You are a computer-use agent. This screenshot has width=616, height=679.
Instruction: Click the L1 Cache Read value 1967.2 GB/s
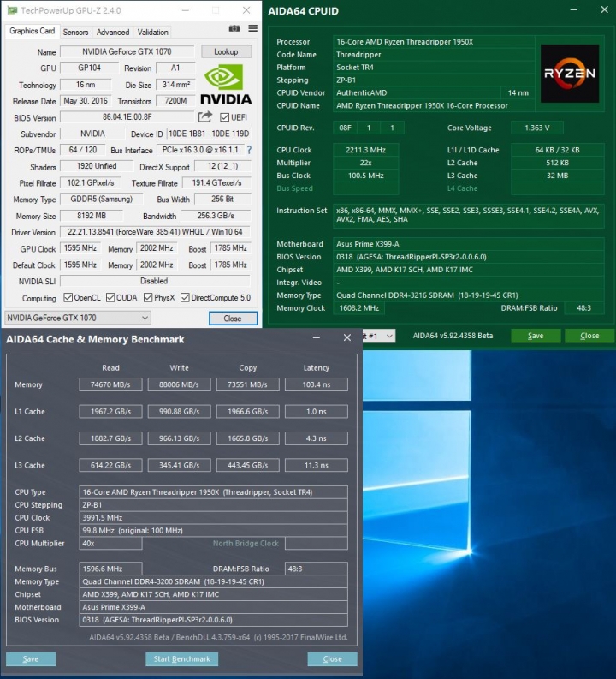point(110,411)
